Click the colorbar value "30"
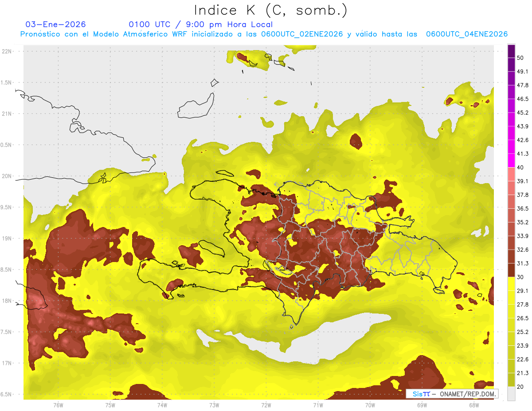 pyautogui.click(x=520, y=277)
